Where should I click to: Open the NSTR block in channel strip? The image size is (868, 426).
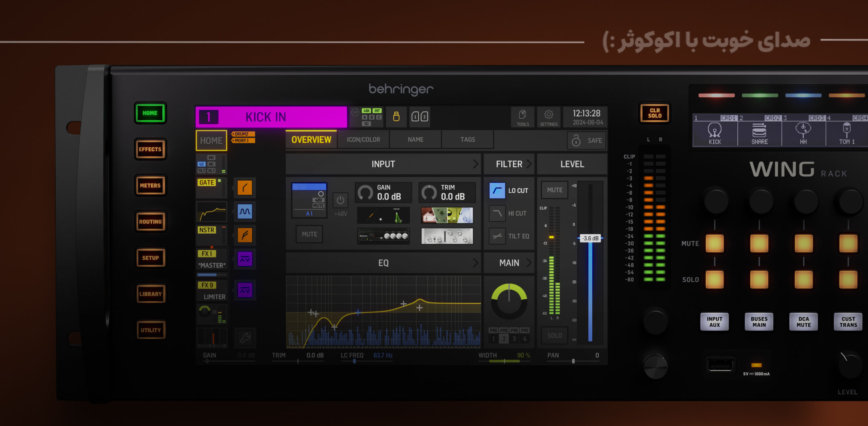(211, 235)
